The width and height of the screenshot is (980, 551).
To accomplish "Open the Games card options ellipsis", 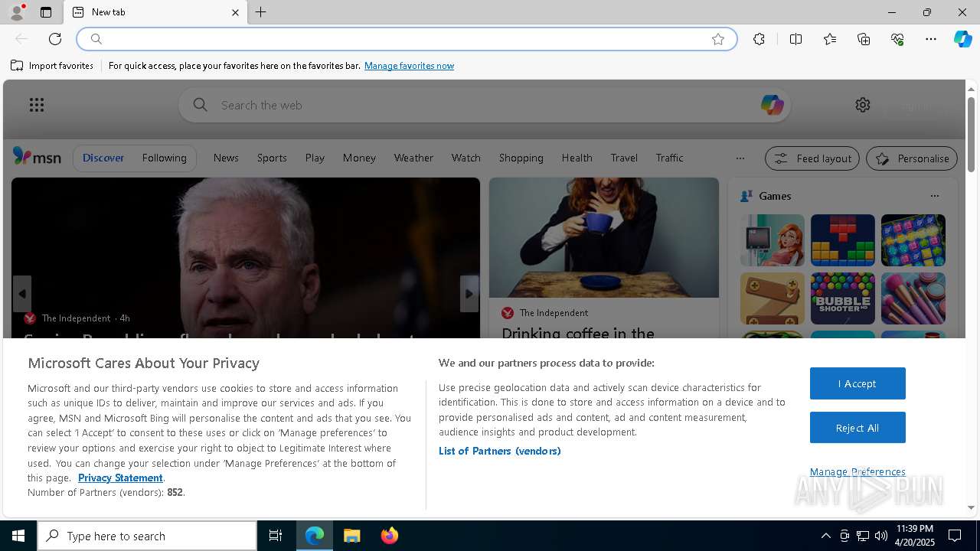I will coord(935,196).
